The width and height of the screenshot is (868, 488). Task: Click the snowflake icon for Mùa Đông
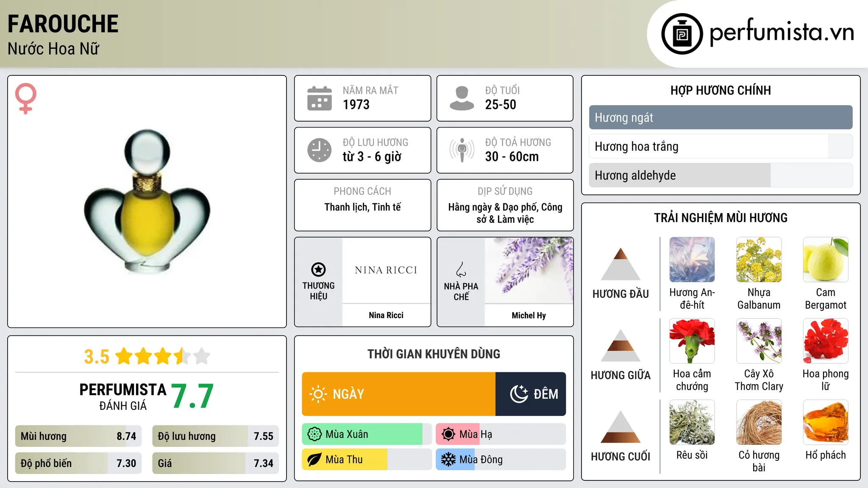(x=448, y=460)
